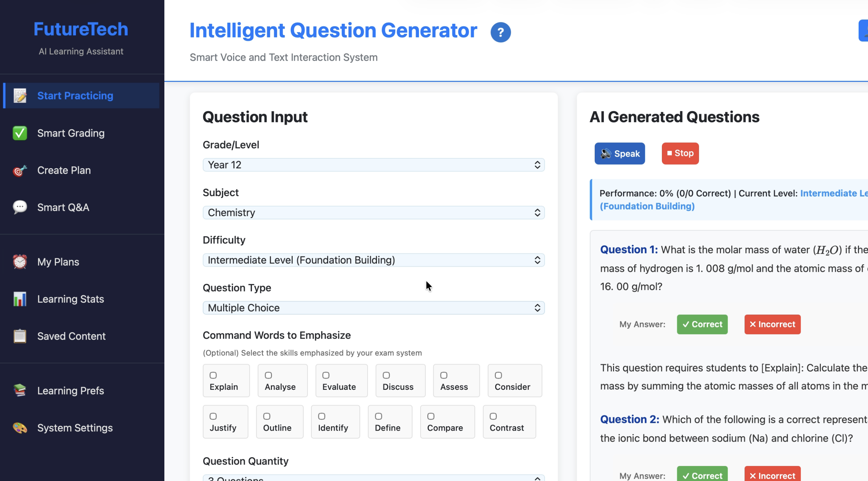Open System Settings via the palette icon
Screen dimensions: 868x481
[x=20, y=428]
